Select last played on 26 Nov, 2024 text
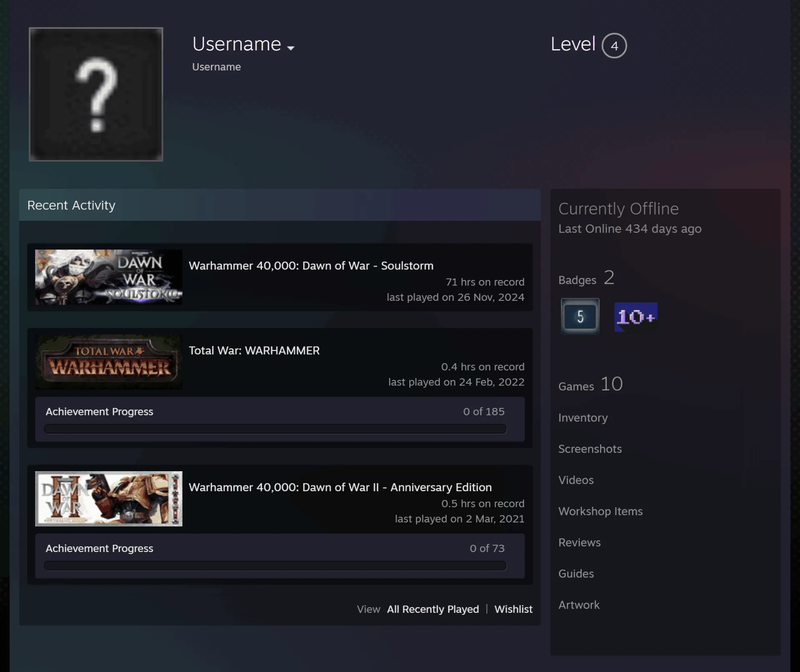 455,297
